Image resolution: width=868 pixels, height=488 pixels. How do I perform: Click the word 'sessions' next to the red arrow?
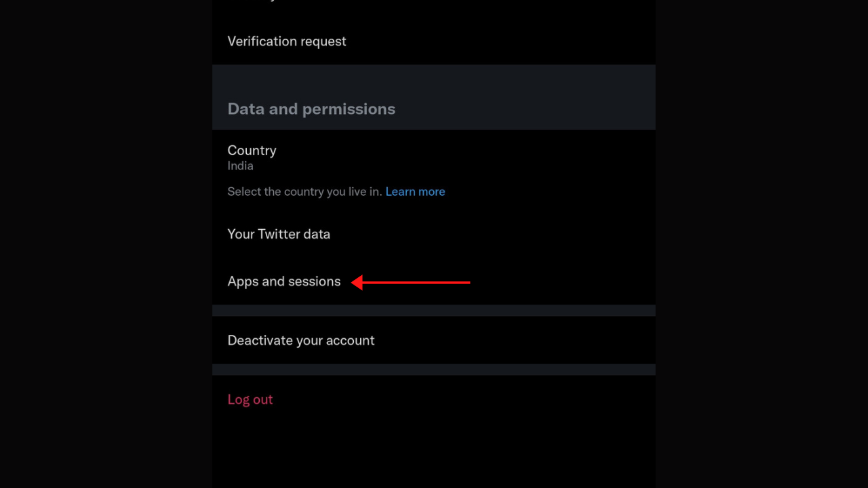[x=315, y=282]
